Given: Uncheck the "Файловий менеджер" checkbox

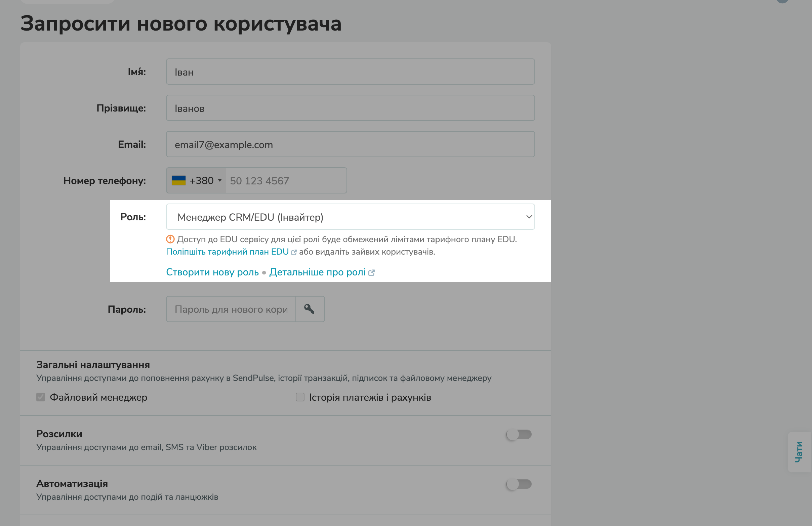Looking at the screenshot, I should 41,397.
